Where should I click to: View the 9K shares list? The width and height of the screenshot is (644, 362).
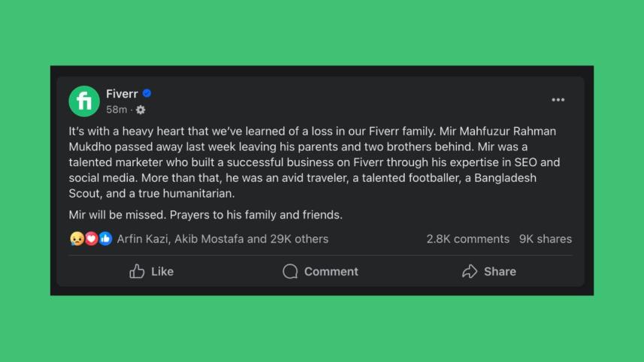pos(545,239)
